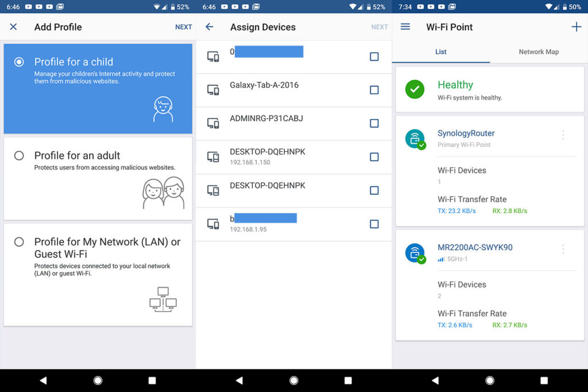Open the hamburger menu on Wi-Fi Point
588x392 pixels.
405,27
